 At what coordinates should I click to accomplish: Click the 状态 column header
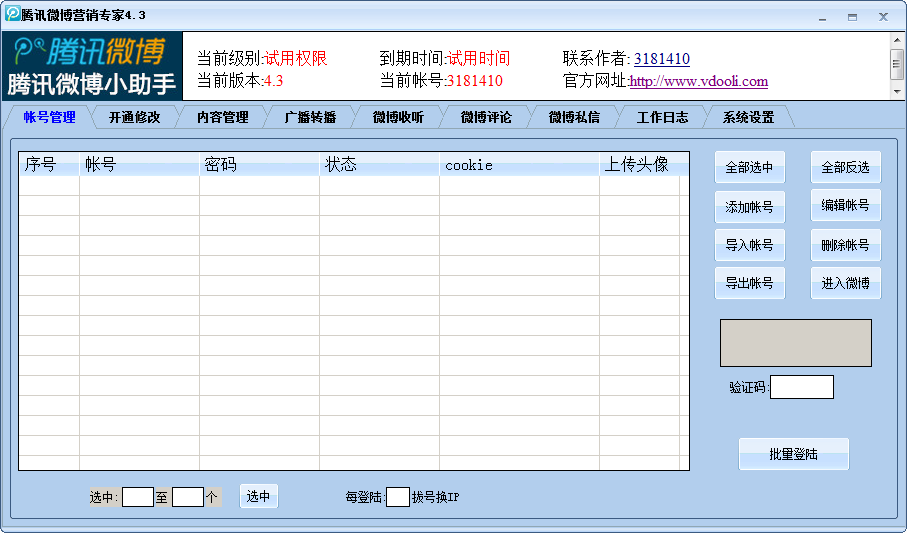tap(379, 164)
